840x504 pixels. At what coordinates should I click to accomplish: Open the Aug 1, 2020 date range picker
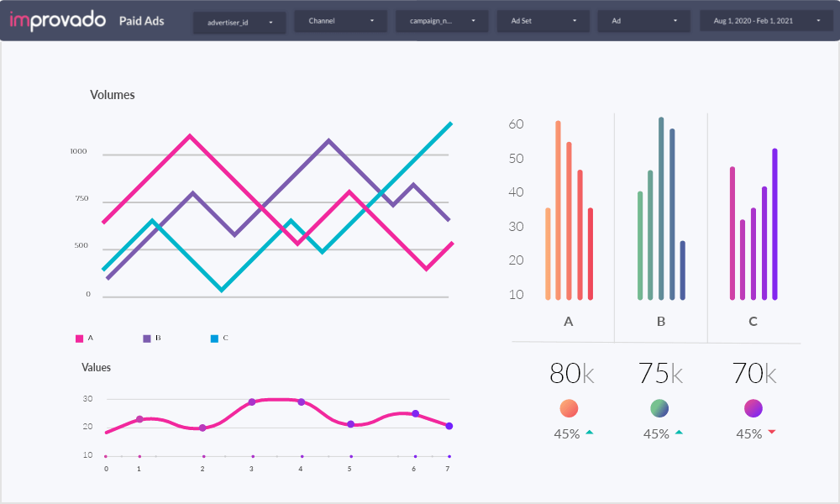coord(765,21)
